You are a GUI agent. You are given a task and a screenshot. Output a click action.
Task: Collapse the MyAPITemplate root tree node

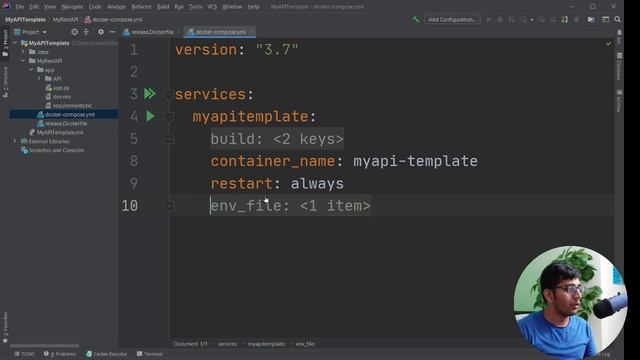[16, 43]
